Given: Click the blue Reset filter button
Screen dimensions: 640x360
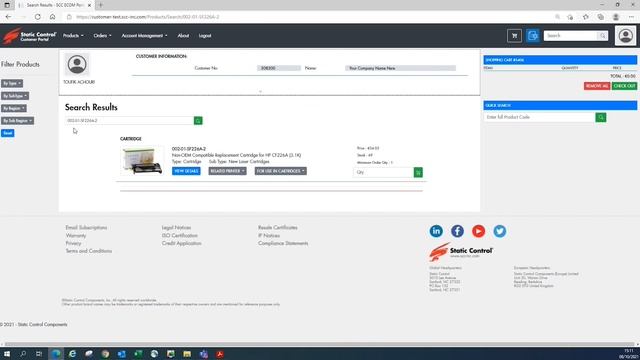Looking at the screenshot, I should pyautogui.click(x=8, y=133).
